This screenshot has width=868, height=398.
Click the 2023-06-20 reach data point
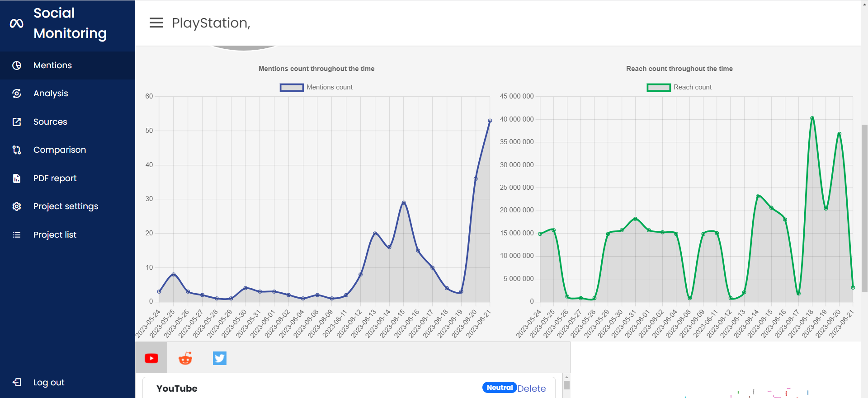click(840, 134)
